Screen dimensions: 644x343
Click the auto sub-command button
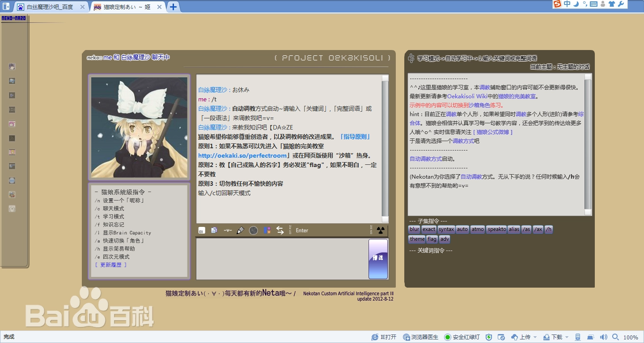click(x=462, y=229)
